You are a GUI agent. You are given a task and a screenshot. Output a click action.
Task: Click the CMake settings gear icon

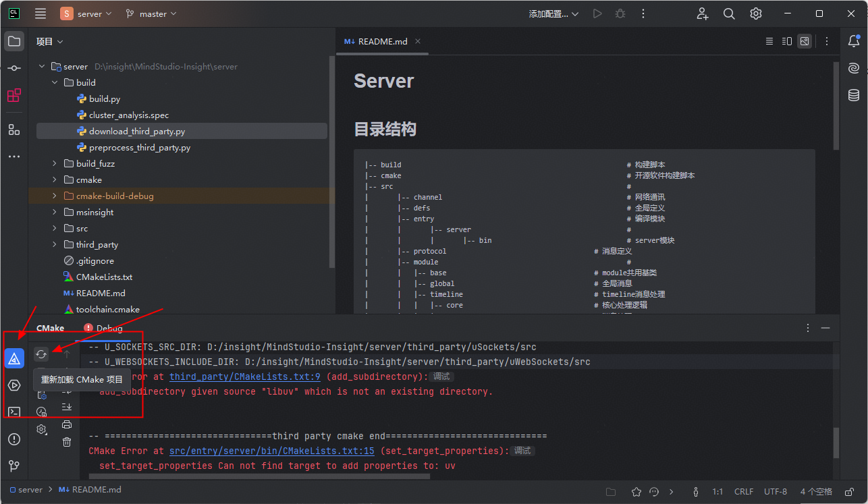[x=41, y=429]
